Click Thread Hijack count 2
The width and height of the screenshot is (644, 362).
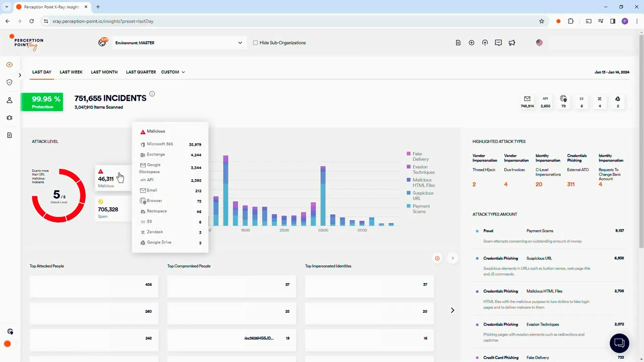[474, 184]
